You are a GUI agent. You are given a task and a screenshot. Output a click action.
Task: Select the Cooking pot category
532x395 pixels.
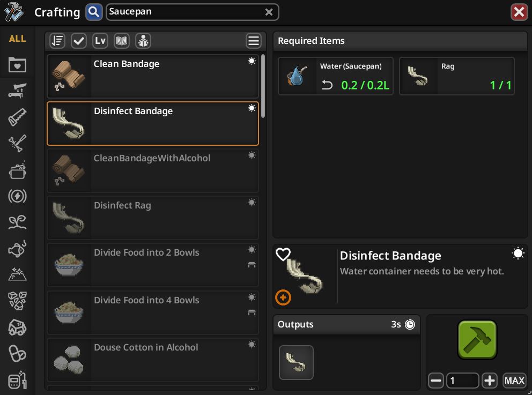coord(17,170)
